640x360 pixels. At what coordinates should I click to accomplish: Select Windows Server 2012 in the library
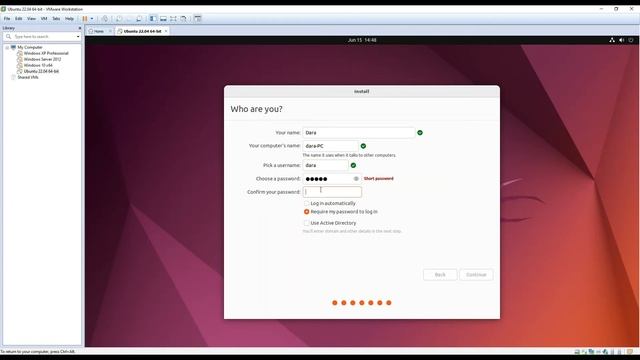(x=42, y=59)
